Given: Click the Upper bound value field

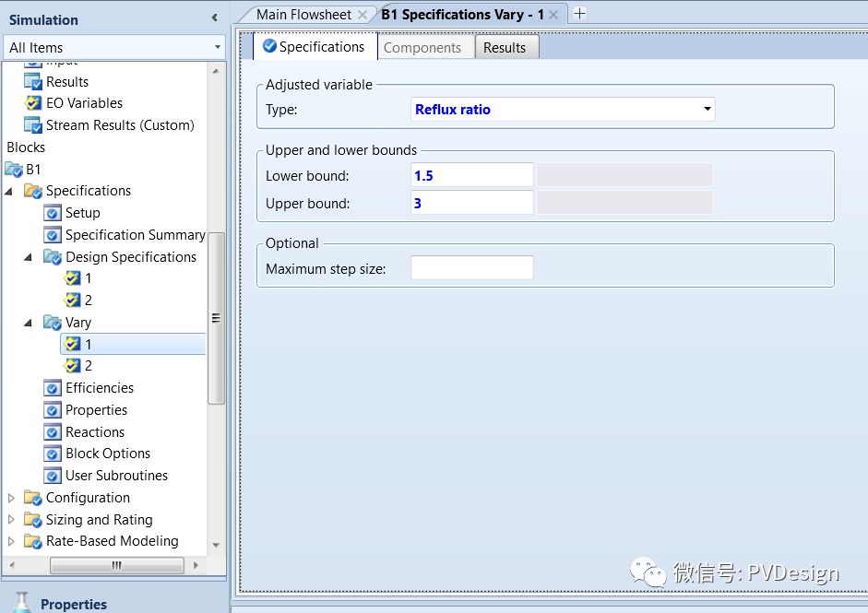Looking at the screenshot, I should pos(471,203).
